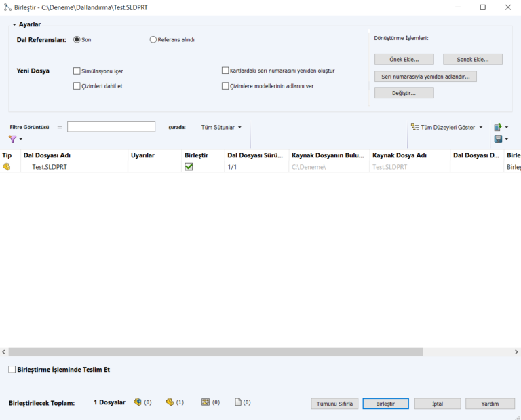Click the Kaynak Dosya Adı column header
The width and height of the screenshot is (521, 420).
coord(399,155)
